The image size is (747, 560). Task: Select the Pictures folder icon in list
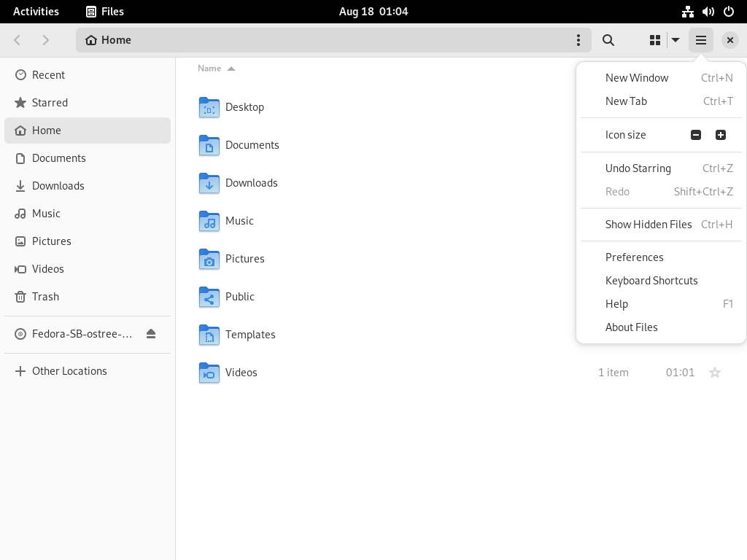coord(209,259)
